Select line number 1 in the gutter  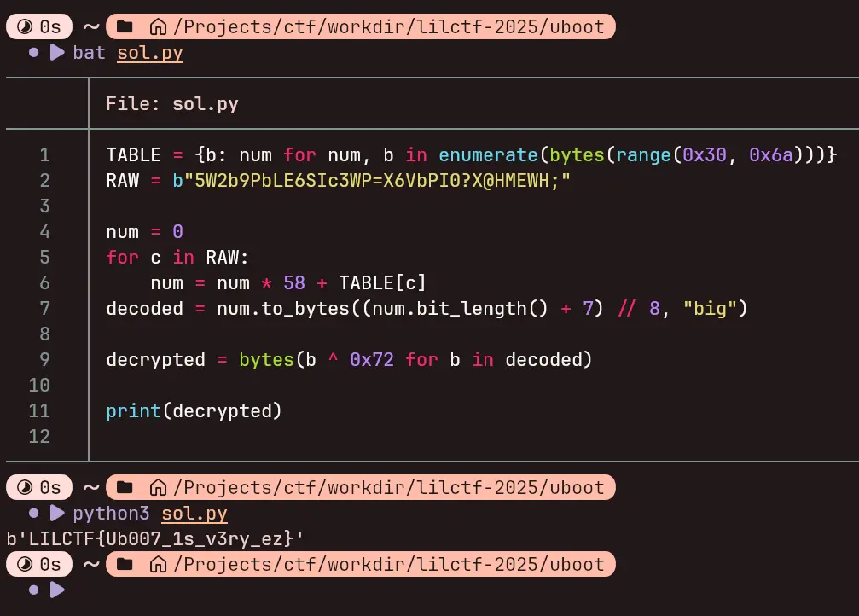44,155
